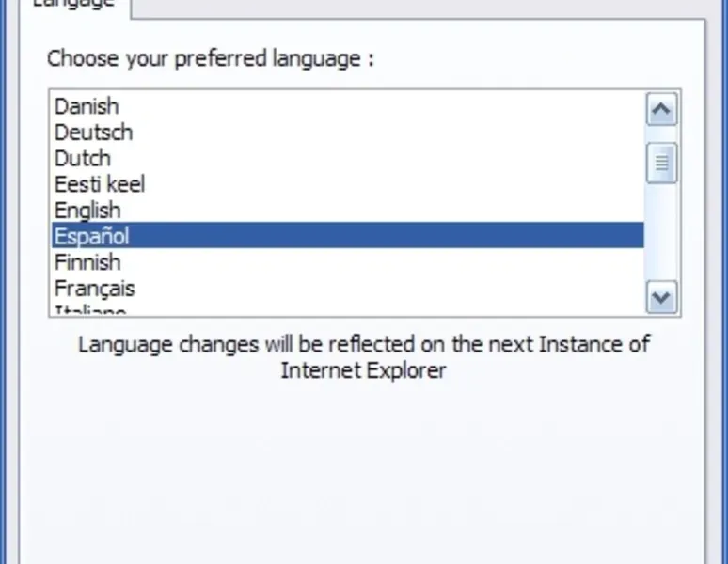728x564 pixels.
Task: Select Danish in the language list
Action: click(x=87, y=106)
